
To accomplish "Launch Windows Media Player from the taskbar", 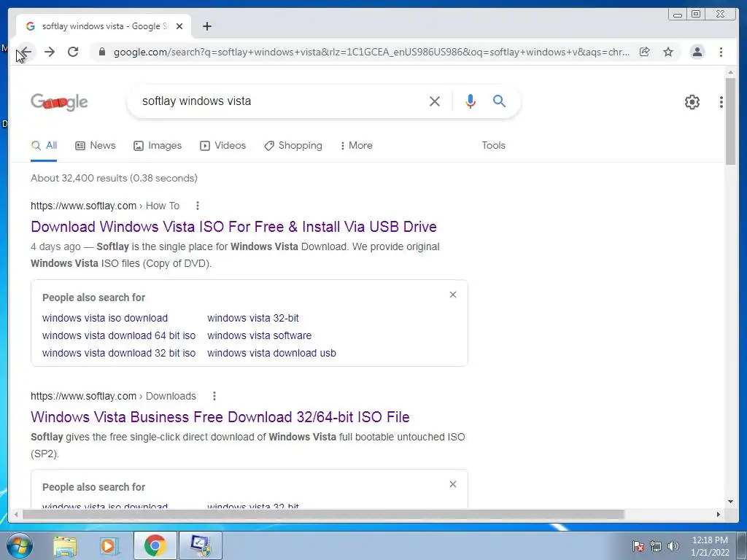I will (x=109, y=545).
